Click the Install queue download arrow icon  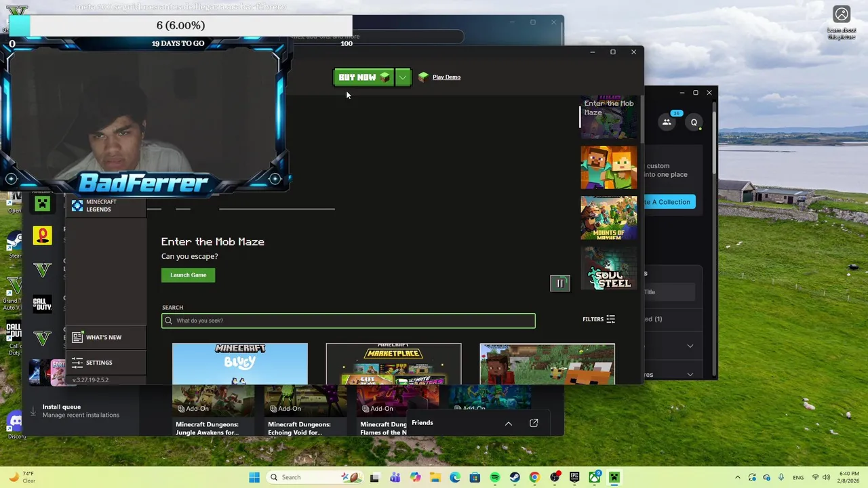(x=33, y=411)
